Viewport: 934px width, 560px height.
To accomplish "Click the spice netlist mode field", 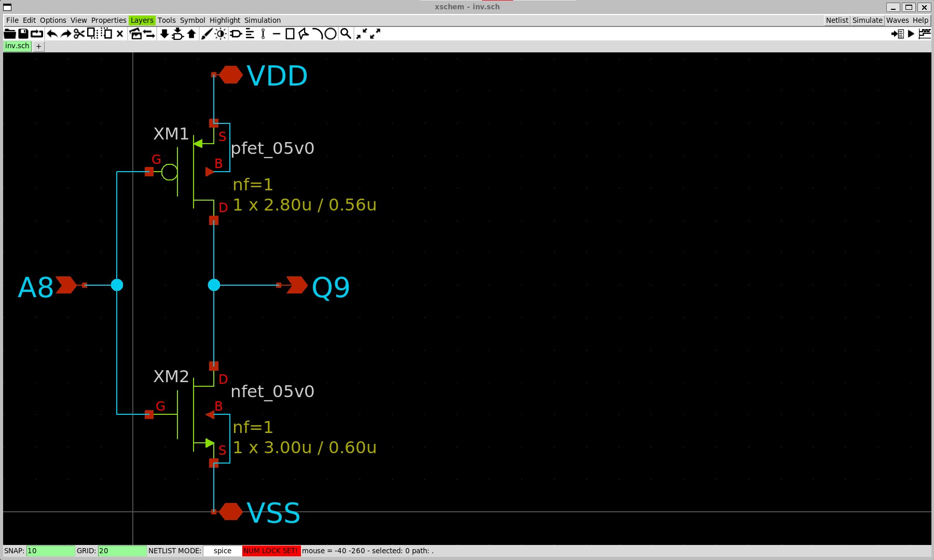I will coord(223,551).
